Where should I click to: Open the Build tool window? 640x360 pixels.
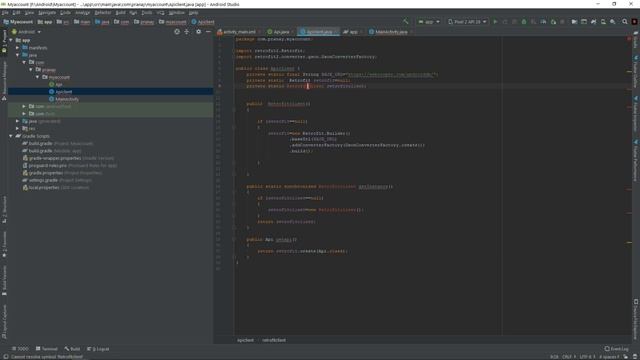click(72, 349)
